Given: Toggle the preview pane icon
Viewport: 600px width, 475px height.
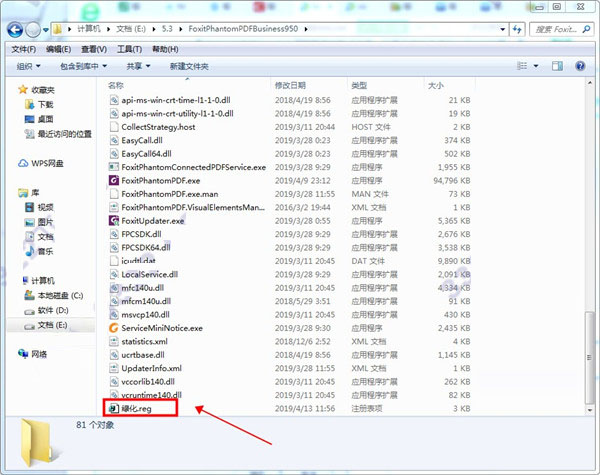Looking at the screenshot, I should pos(557,66).
